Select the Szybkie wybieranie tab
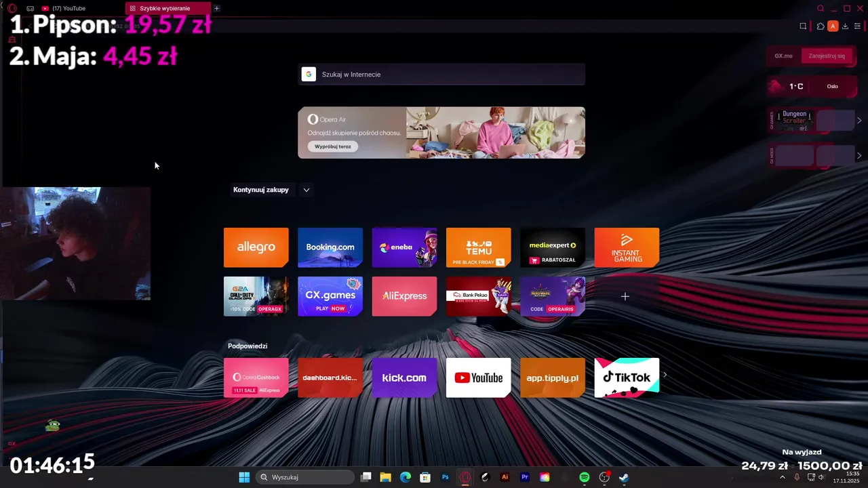 (168, 8)
